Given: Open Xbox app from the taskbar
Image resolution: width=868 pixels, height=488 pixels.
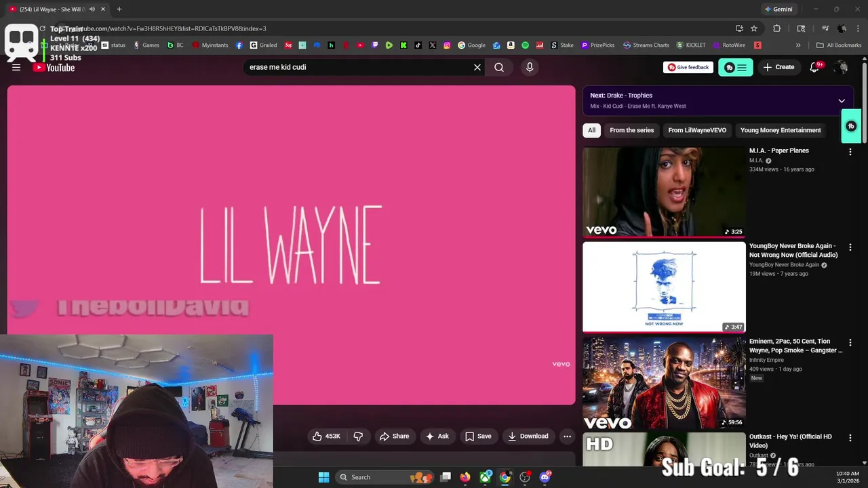Looking at the screenshot, I should [486, 477].
